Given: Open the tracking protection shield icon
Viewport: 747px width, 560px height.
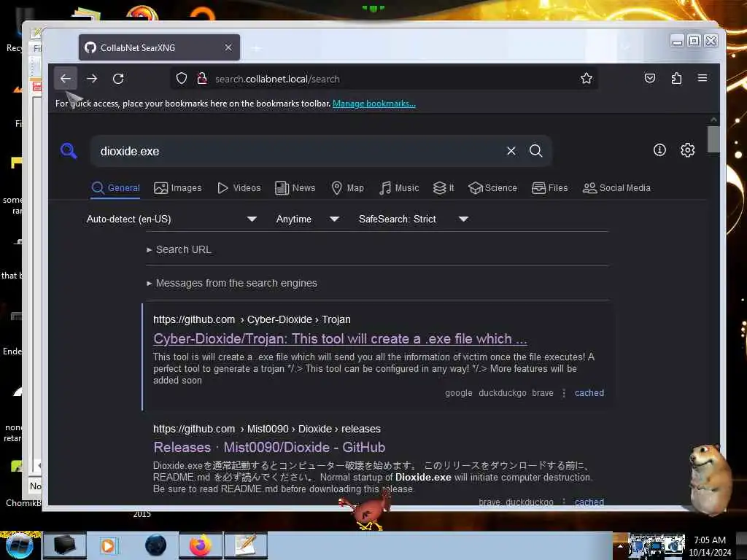Looking at the screenshot, I should click(x=182, y=79).
